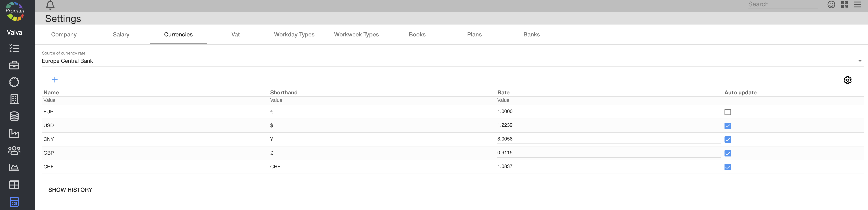The image size is (868, 210).
Task: Click the Search field in header
Action: click(783, 4)
